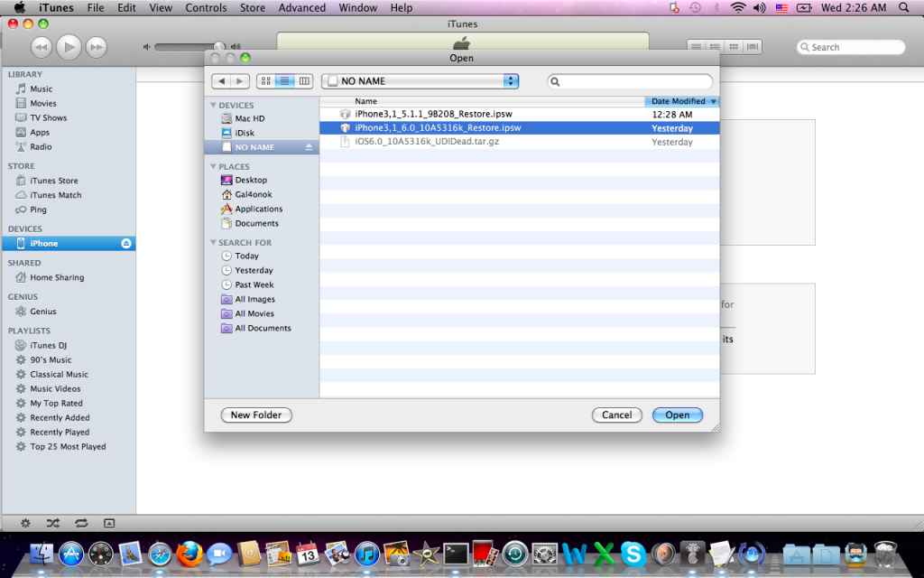Adjust the iTunes volume slider knob
The height and width of the screenshot is (578, 924).
pyautogui.click(x=219, y=47)
